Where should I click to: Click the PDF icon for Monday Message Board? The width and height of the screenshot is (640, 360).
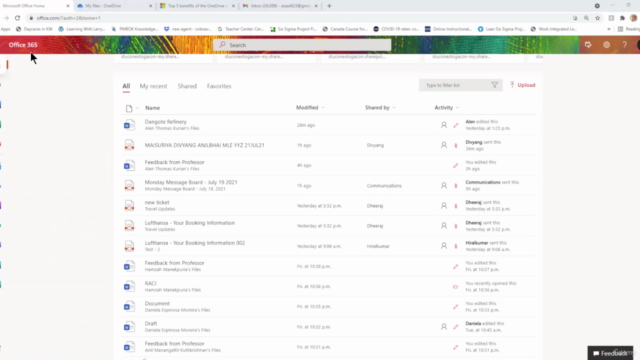129,185
